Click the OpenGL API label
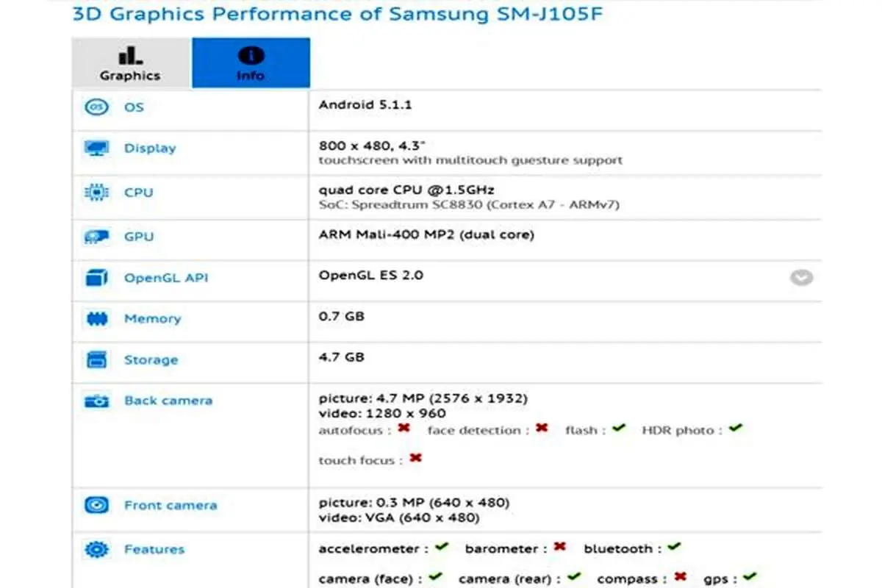Viewport: 882px width, 588px height. coord(166,278)
